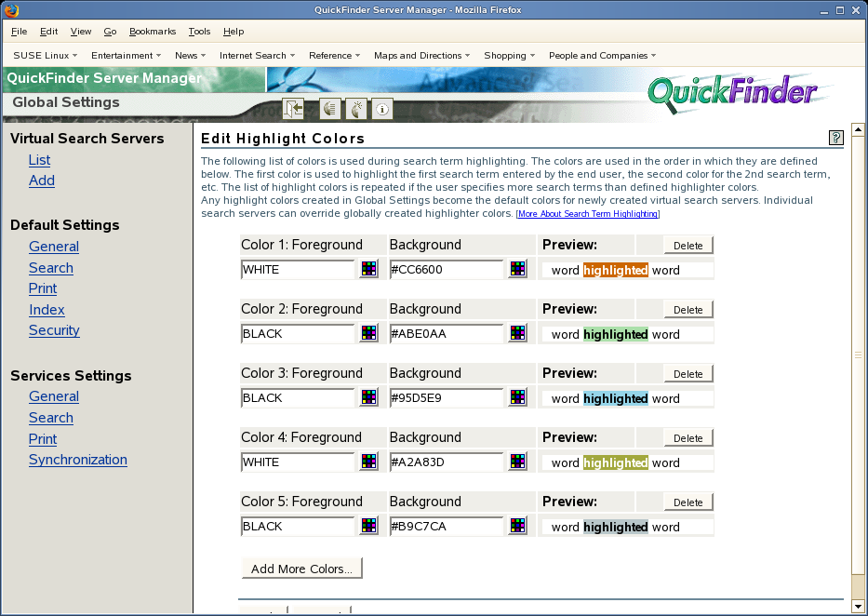868x616 pixels.
Task: Open color picker for Color 3 Background
Action: (x=517, y=397)
